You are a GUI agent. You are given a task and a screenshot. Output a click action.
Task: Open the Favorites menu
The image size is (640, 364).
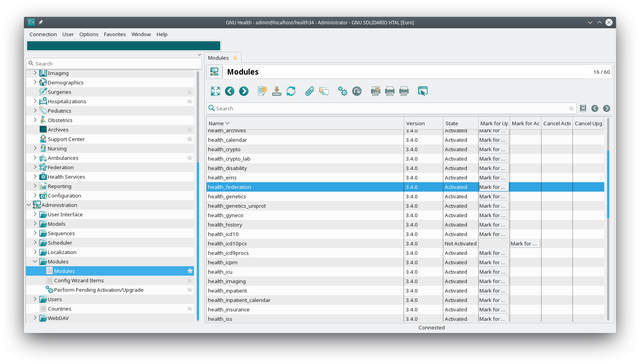coord(115,34)
